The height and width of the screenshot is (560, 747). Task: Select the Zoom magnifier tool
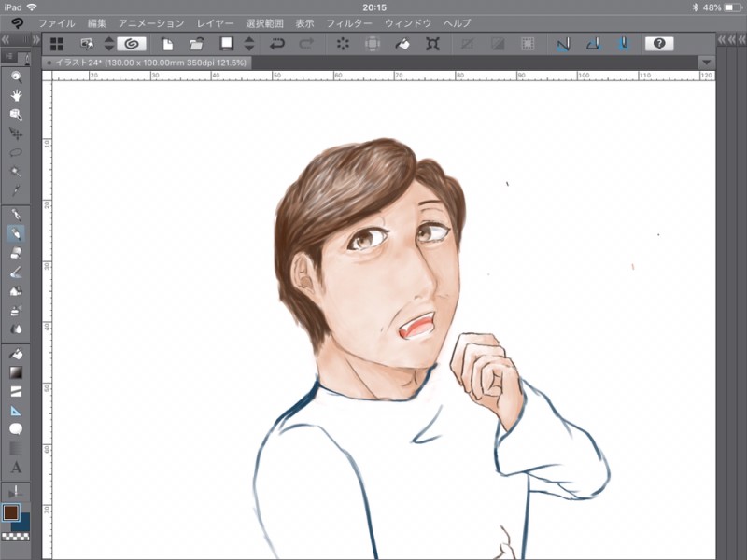[x=16, y=77]
